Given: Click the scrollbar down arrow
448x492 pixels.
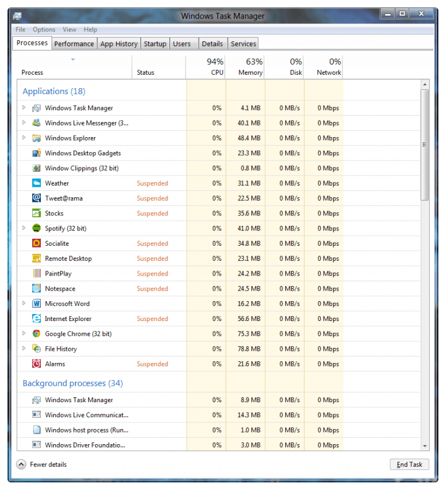Looking at the screenshot, I should pyautogui.click(x=425, y=446).
